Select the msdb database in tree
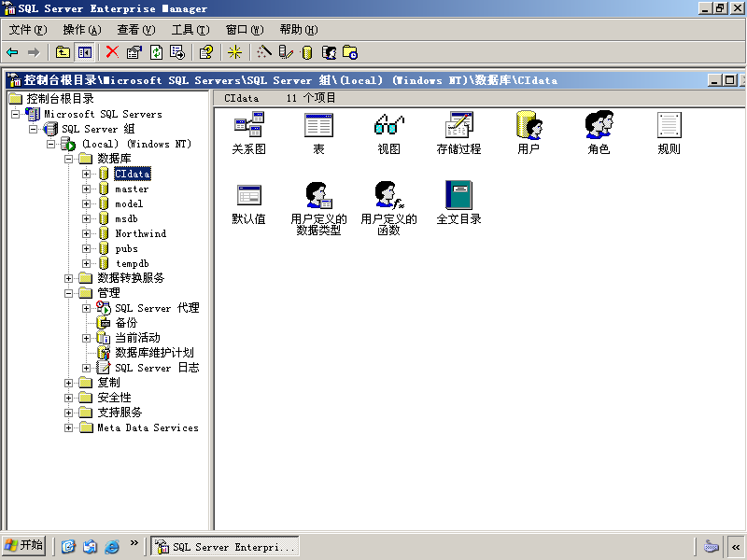The width and height of the screenshot is (747, 560). tap(126, 219)
